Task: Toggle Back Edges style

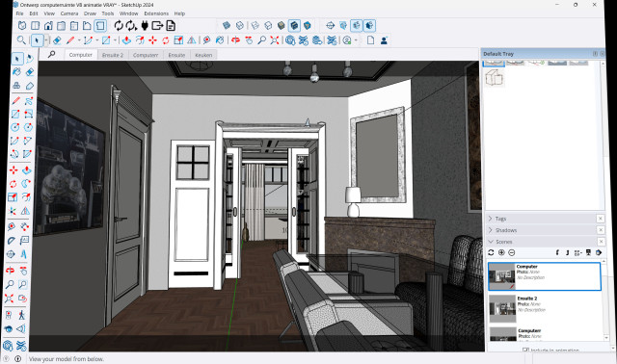Action: 240,26
